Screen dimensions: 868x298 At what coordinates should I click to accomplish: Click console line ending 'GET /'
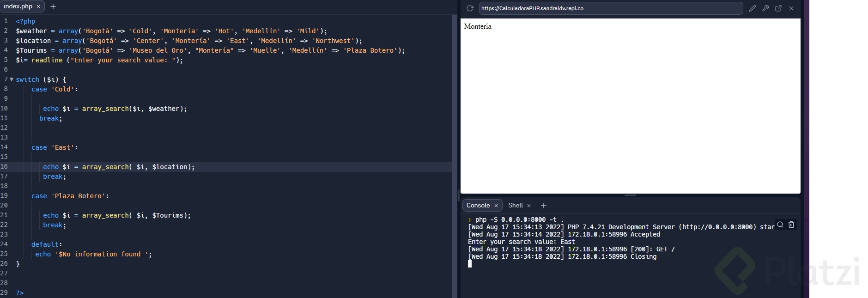(571, 249)
